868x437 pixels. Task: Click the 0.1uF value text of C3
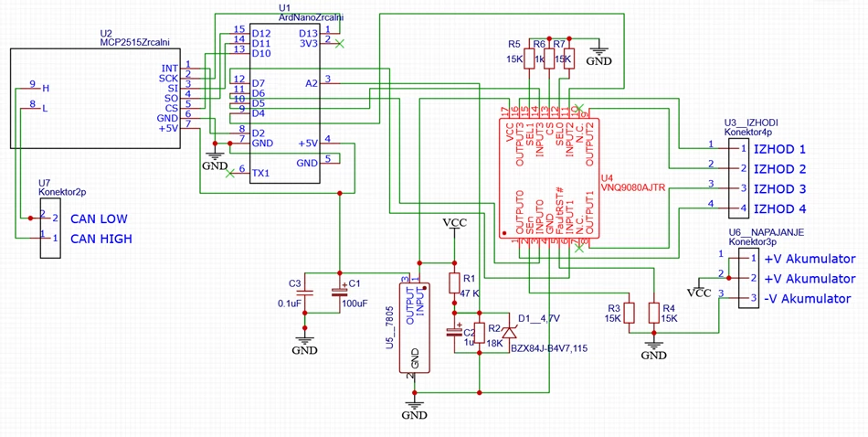pyautogui.click(x=290, y=304)
